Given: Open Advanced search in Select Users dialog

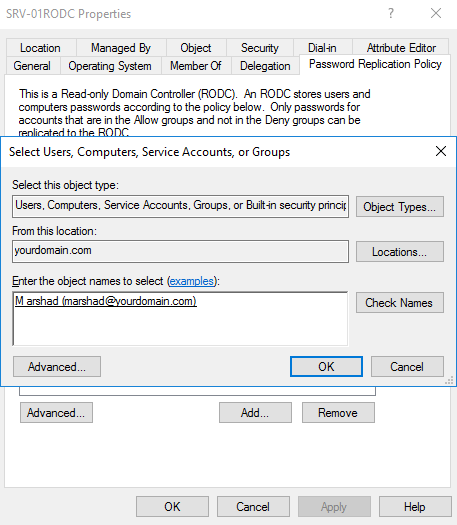Looking at the screenshot, I should click(x=57, y=367).
